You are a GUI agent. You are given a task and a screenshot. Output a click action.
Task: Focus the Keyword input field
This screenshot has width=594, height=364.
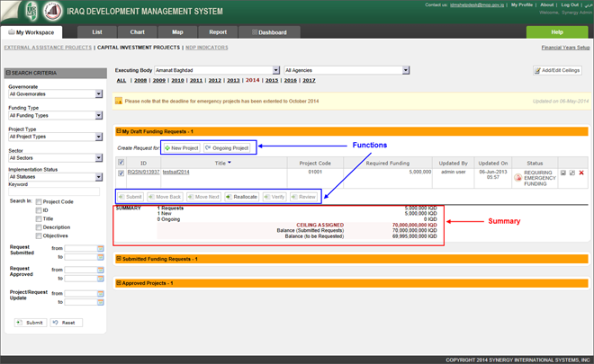[x=54, y=191]
